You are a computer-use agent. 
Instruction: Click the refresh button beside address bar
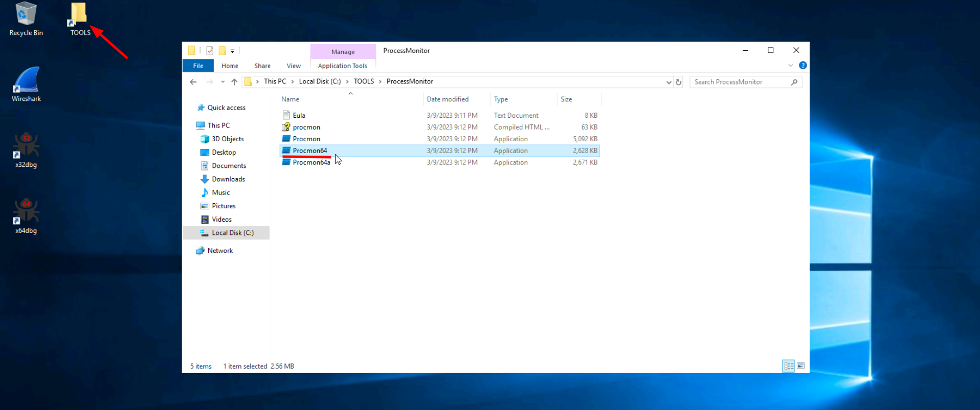click(679, 82)
